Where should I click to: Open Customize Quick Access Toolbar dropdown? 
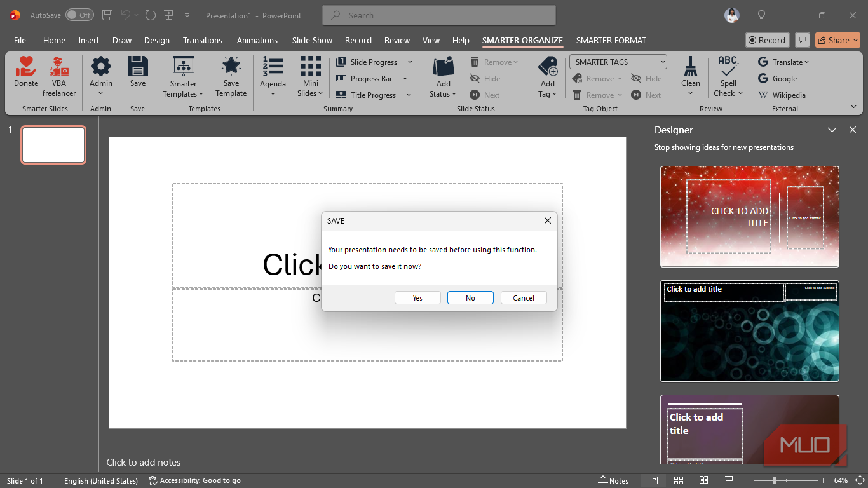coord(187,15)
